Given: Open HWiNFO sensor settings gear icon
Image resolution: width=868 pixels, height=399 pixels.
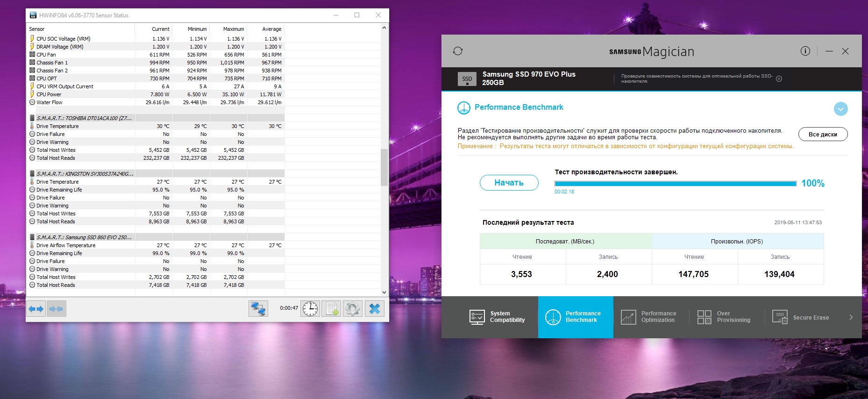Looking at the screenshot, I should 353,309.
